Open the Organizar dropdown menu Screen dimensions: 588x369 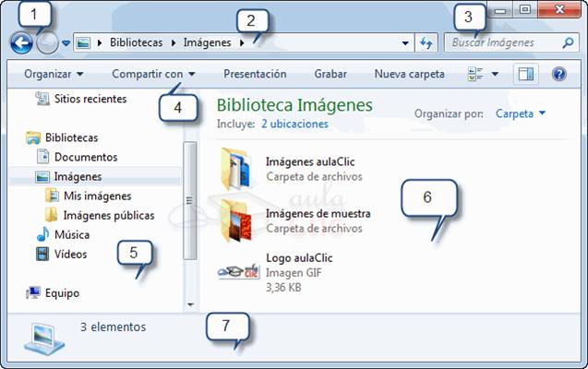click(x=54, y=74)
